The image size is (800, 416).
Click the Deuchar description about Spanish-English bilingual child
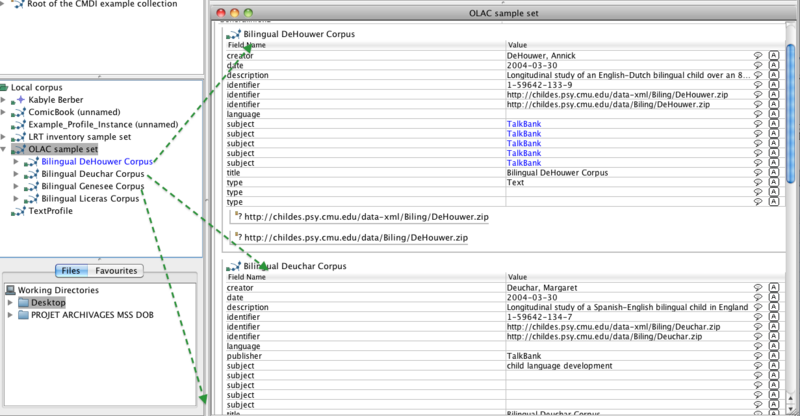coord(627,307)
